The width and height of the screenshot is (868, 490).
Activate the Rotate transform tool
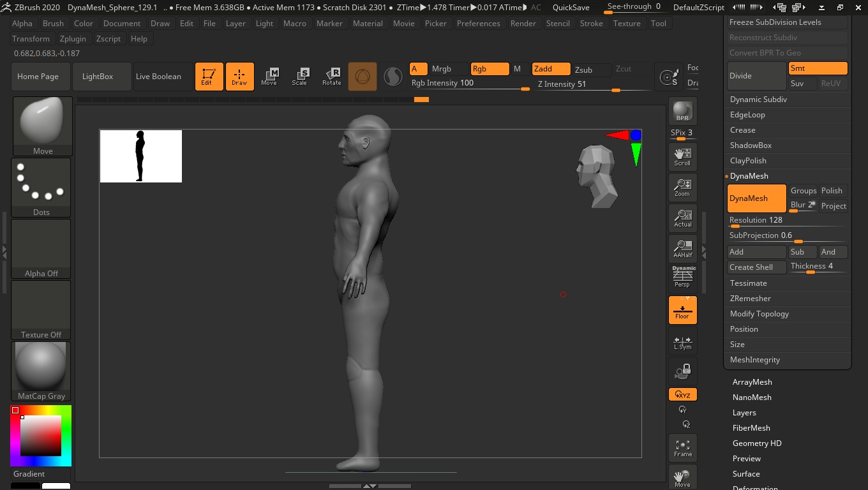click(x=331, y=77)
